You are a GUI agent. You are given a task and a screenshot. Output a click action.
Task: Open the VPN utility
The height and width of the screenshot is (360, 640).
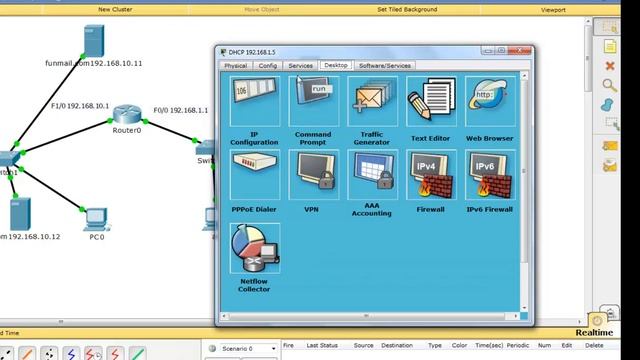click(x=313, y=175)
